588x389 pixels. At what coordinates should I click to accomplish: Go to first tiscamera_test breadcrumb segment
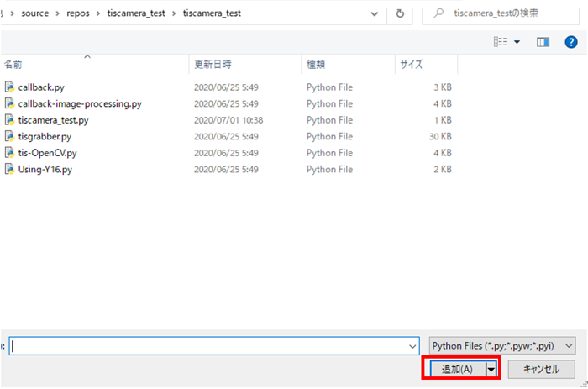[x=136, y=13]
